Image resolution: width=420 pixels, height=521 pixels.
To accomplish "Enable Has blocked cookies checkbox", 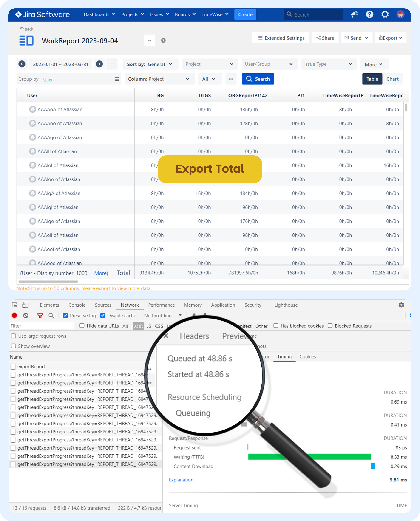I will 276,326.
